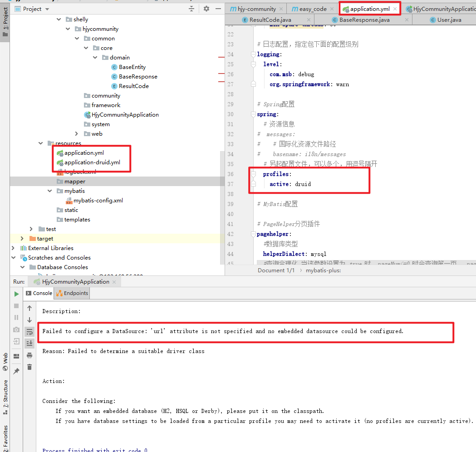Screen dimensions: 476x452
Task: Fold the pagehelper block at line 42
Action: [253, 234]
